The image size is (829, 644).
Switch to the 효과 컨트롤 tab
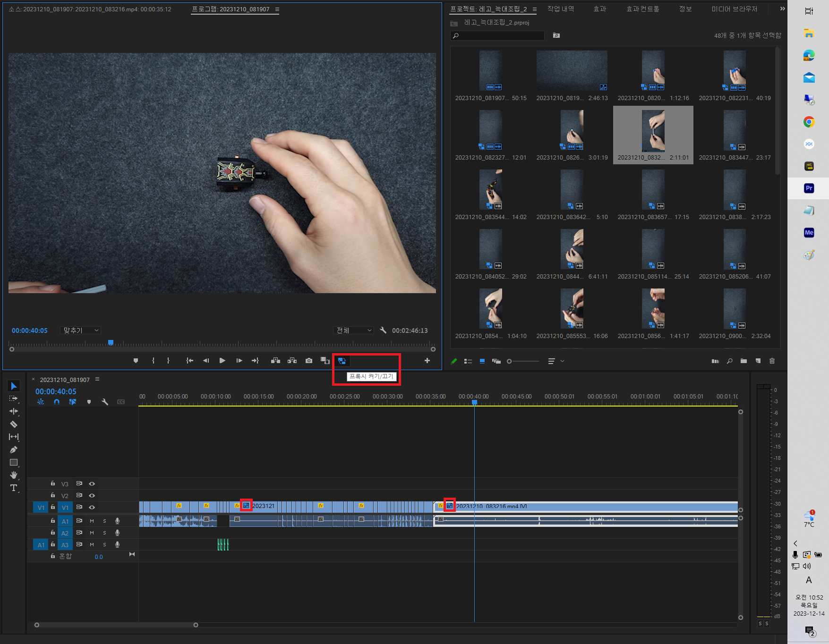[x=642, y=9]
